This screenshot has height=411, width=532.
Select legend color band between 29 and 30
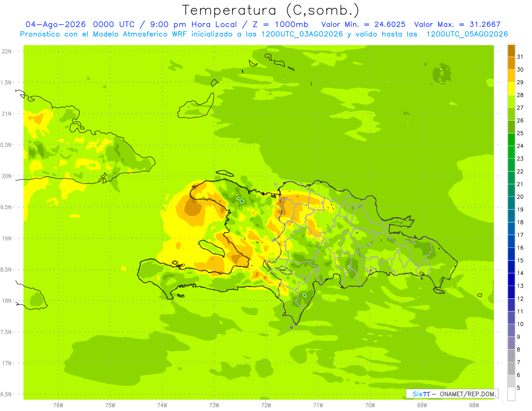coord(511,76)
